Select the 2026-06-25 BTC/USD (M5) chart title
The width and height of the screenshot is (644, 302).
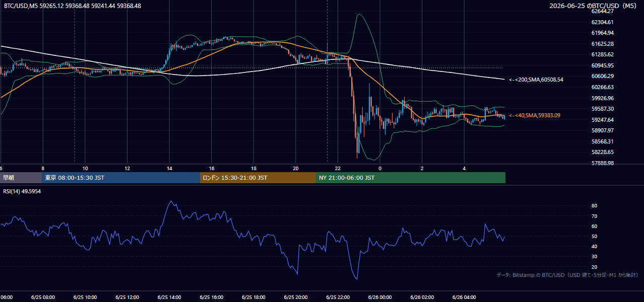pyautogui.click(x=594, y=6)
